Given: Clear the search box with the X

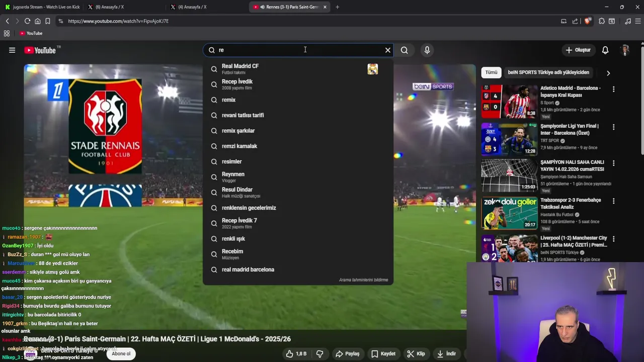Looking at the screenshot, I should pos(387,50).
